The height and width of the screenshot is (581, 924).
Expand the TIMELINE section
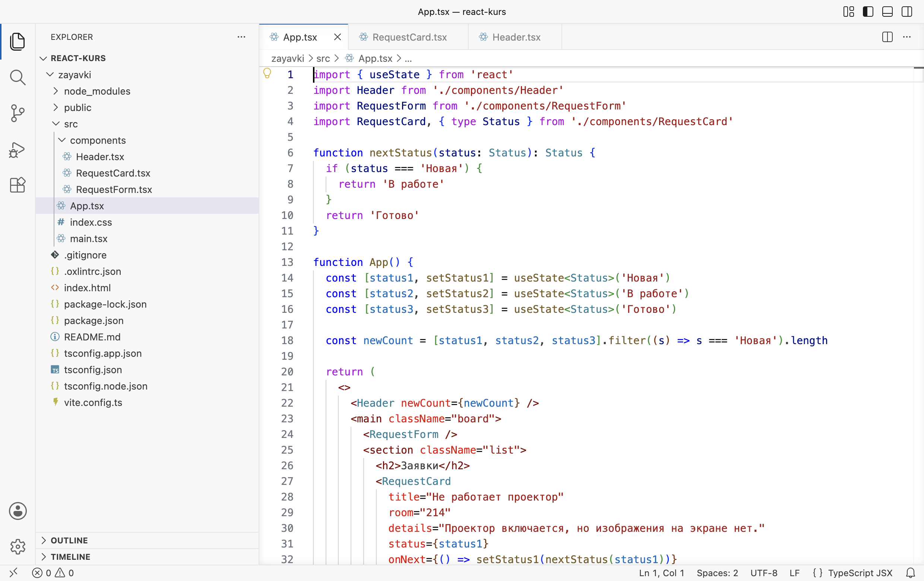(147, 556)
